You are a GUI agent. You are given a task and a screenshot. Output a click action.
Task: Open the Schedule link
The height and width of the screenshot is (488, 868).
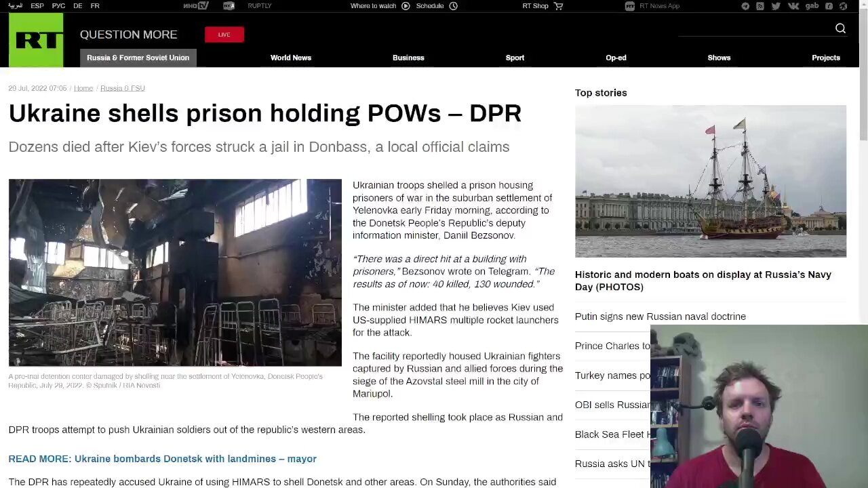[430, 6]
